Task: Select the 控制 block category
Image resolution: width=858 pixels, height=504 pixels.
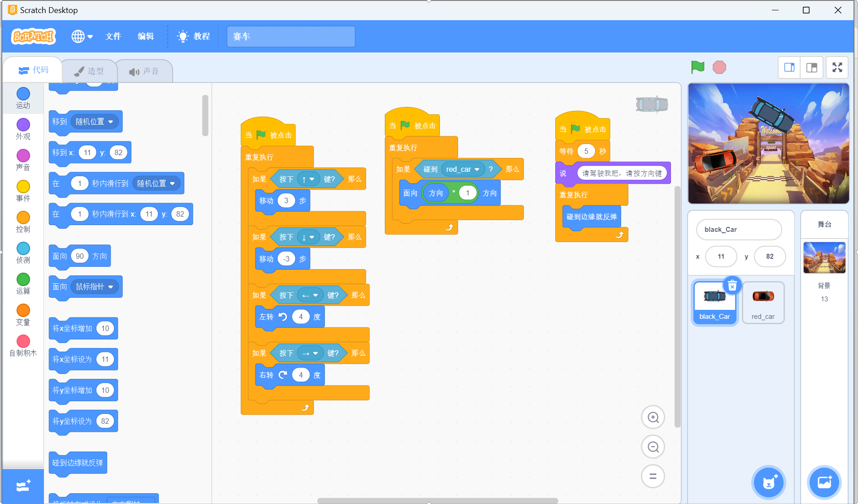Action: [23, 222]
